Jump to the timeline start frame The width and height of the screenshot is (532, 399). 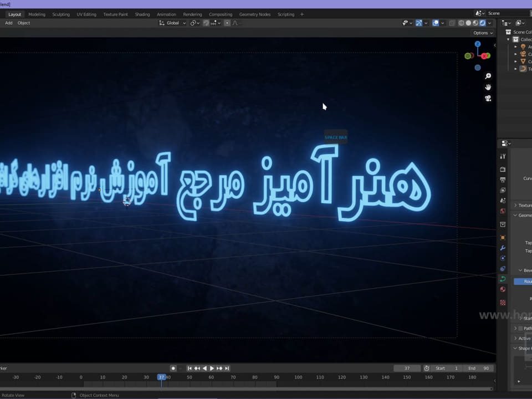(x=190, y=368)
